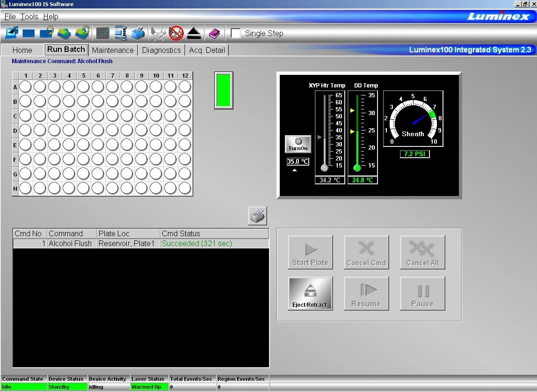Image resolution: width=537 pixels, height=392 pixels.
Task: Select well H12 on the plate grid
Action: click(x=185, y=188)
